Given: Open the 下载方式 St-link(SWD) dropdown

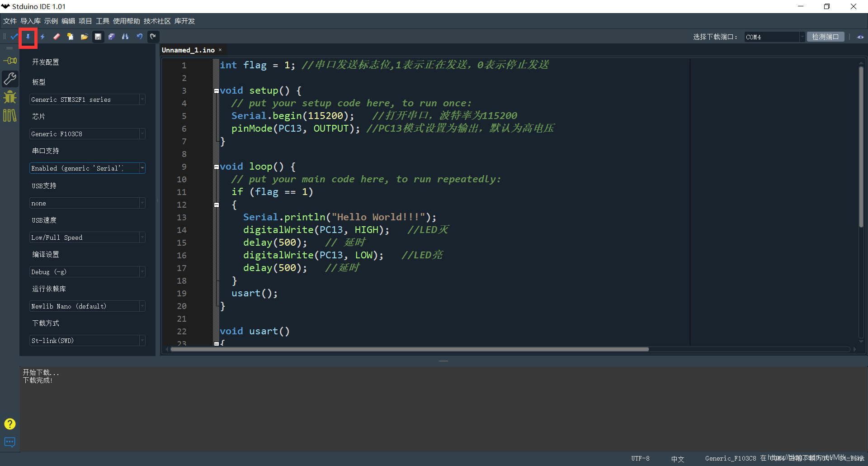Looking at the screenshot, I should 87,341.
